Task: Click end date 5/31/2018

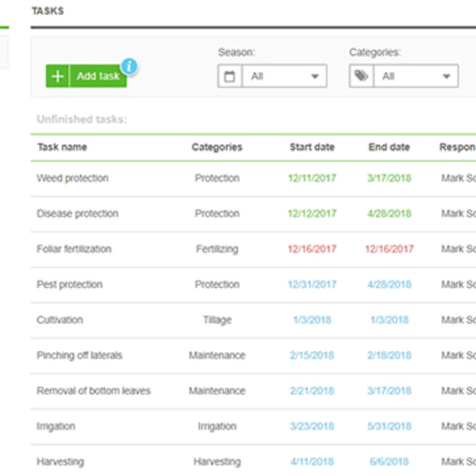Action: (x=389, y=426)
